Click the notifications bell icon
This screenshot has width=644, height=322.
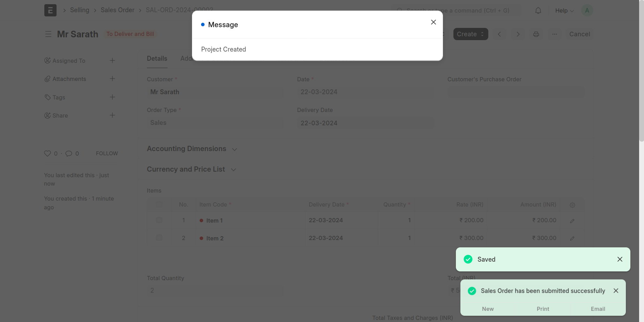click(538, 10)
